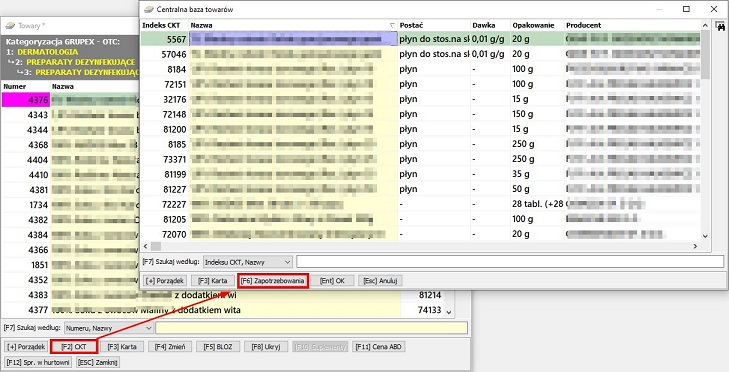This screenshot has width=729, height=372.
Task: Sort by Nazwa column in Centralna baza
Action: click(293, 25)
